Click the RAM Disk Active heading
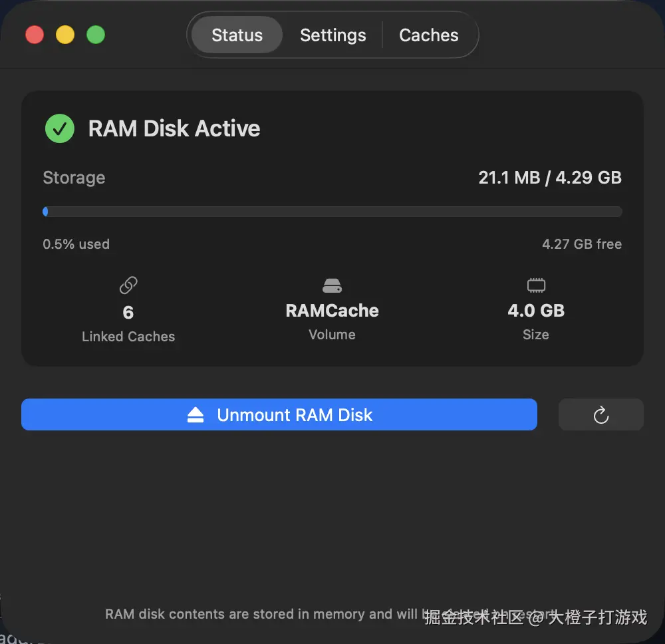The height and width of the screenshot is (644, 665). (174, 128)
